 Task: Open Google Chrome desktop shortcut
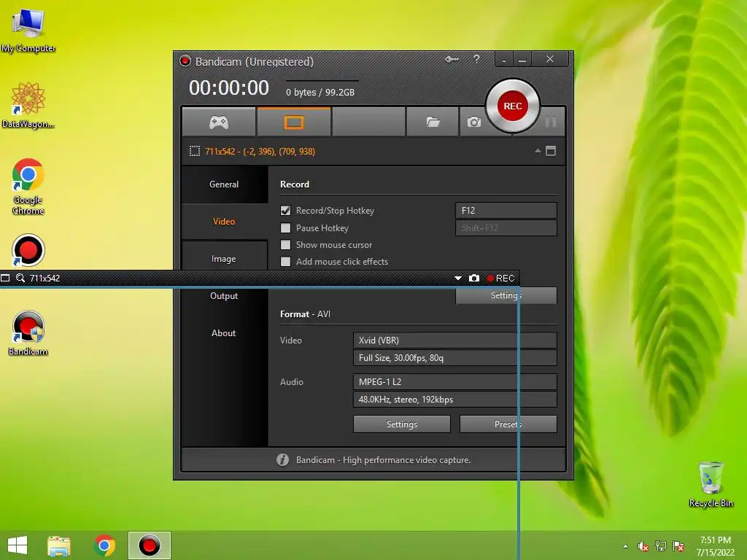point(28,187)
